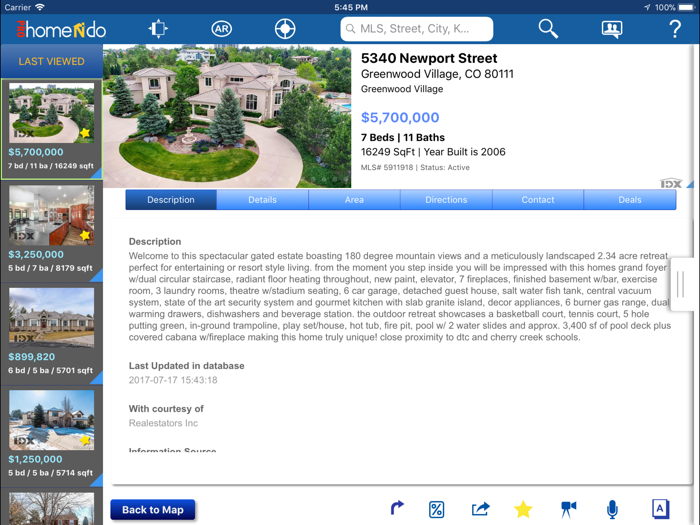700x525 pixels.
Task: Select the Realestators Inc courtesy text
Action: click(x=163, y=423)
